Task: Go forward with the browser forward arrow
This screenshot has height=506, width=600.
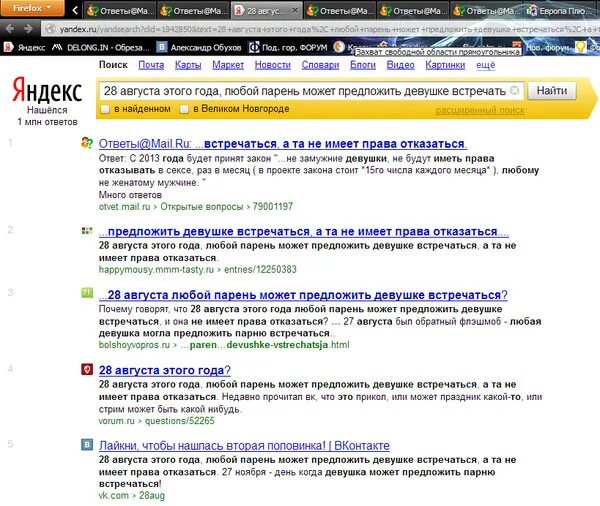Action: (28, 29)
